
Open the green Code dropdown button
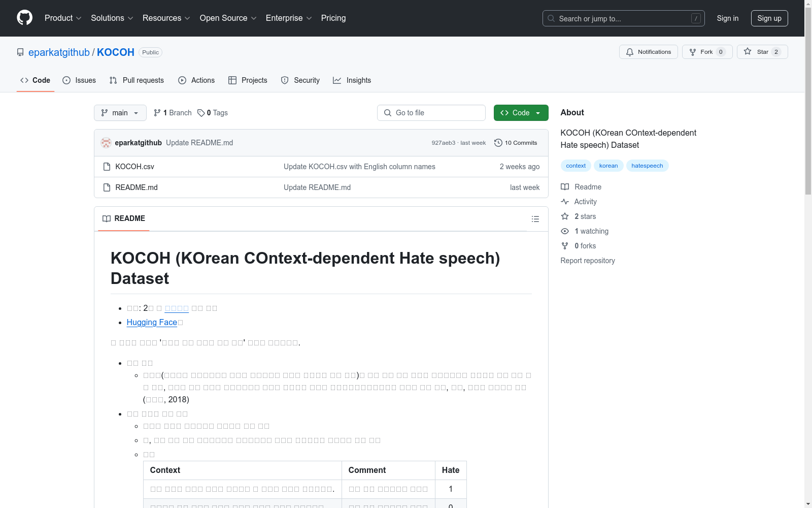pyautogui.click(x=521, y=113)
